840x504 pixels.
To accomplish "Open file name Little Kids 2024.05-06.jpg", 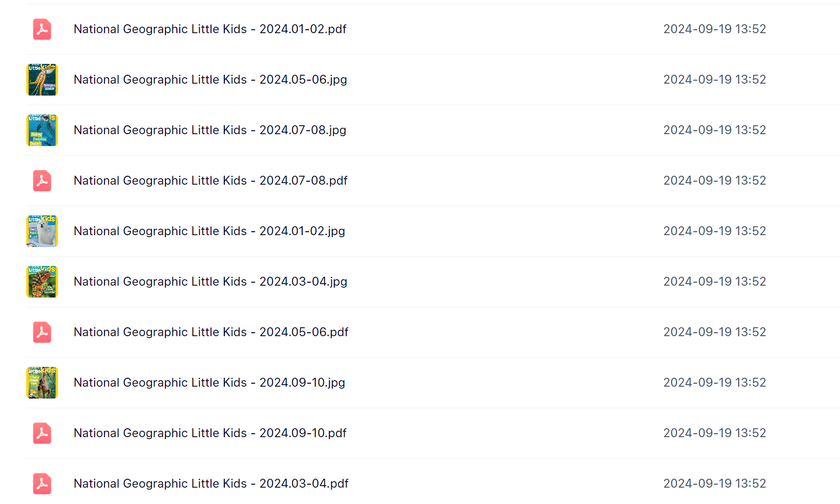I will click(210, 80).
